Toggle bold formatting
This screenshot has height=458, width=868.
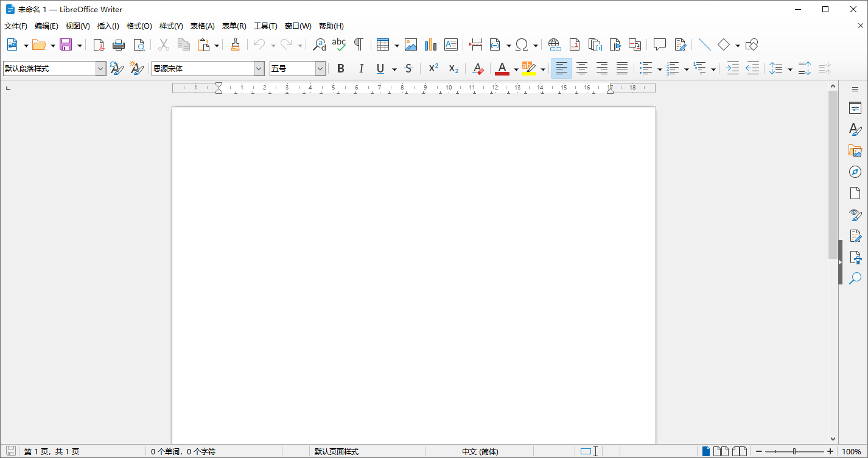[x=340, y=68]
